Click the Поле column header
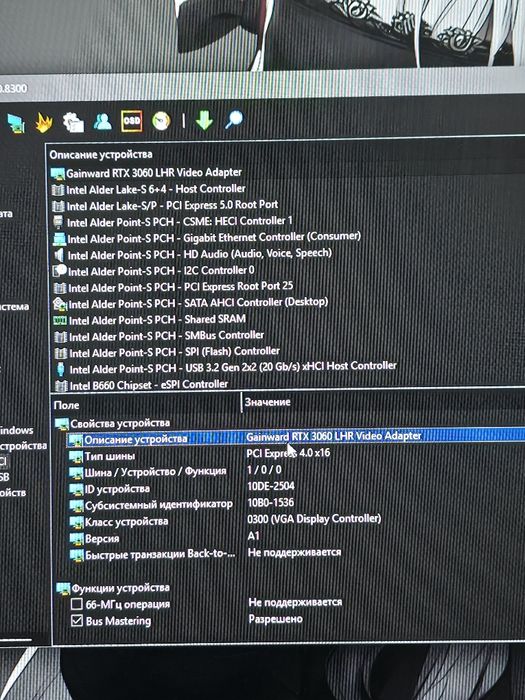The image size is (525, 700). point(67,405)
